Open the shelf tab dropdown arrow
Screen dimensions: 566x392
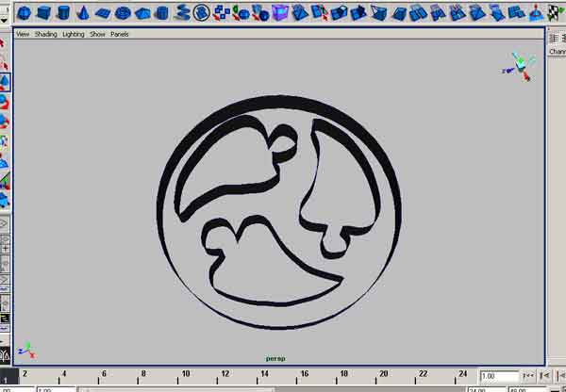coord(4,21)
